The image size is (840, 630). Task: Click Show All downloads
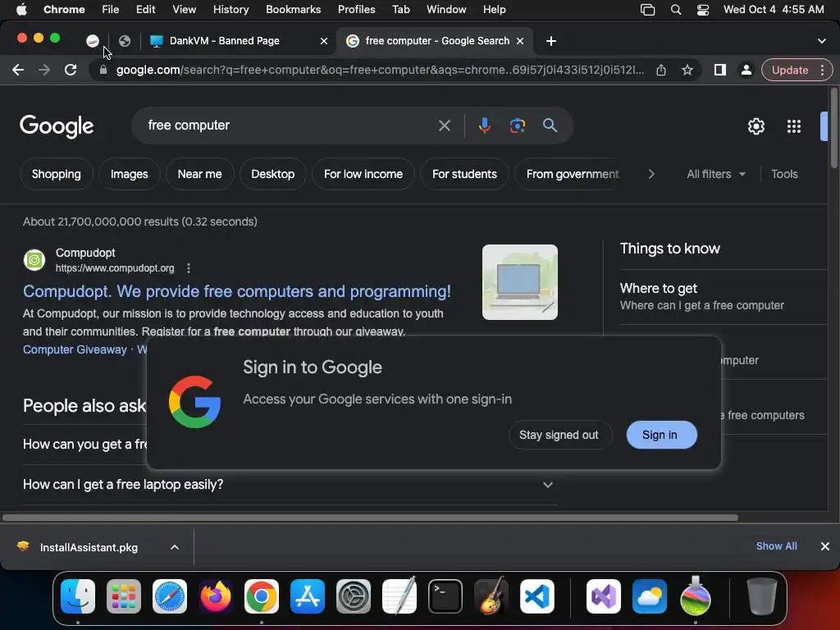[776, 546]
